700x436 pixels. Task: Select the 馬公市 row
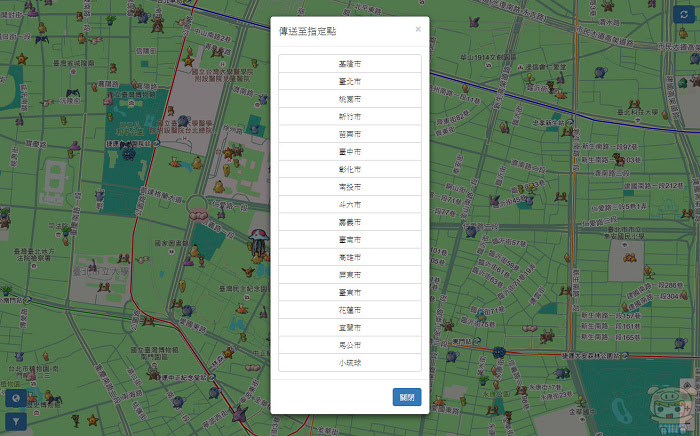pos(350,345)
